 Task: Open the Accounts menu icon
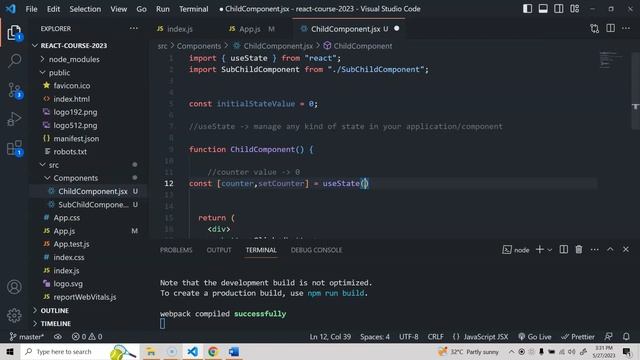[x=14, y=287]
